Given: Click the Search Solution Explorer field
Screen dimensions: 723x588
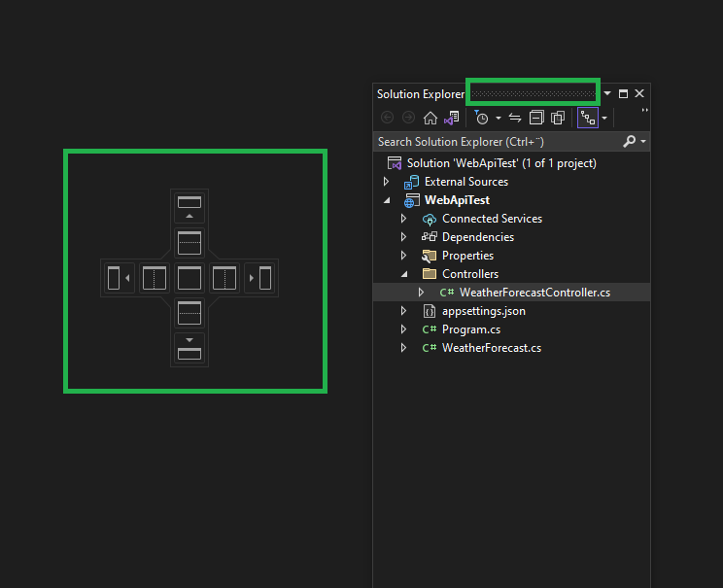Looking at the screenshot, I should click(x=498, y=142).
